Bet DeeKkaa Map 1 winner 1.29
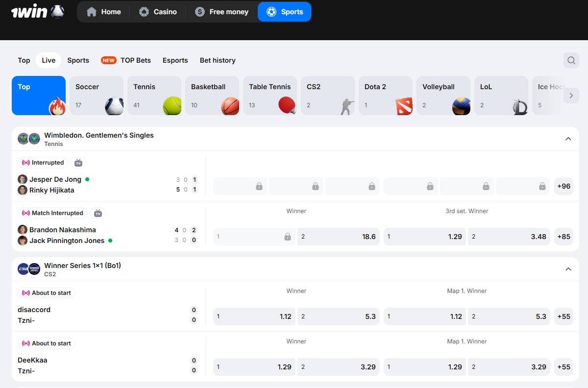Screen dimensions: 588x388 point(425,367)
